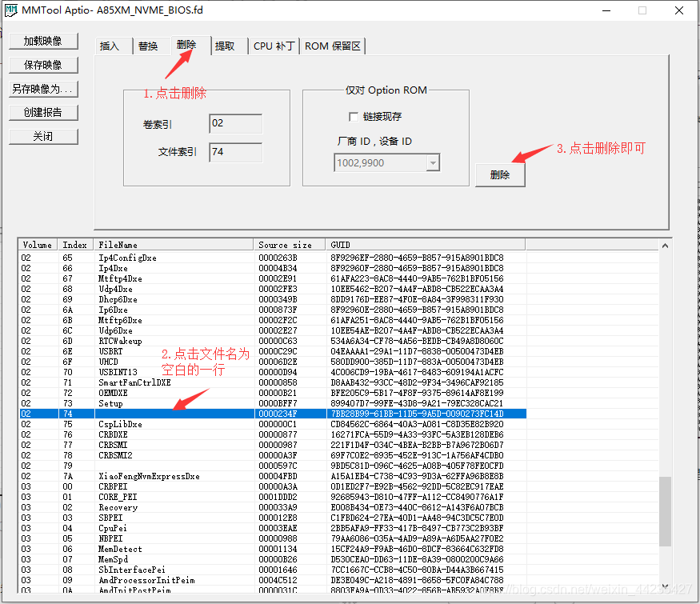Select the Dhcp6Dxe row
Image resolution: width=700 pixels, height=604 pixels.
coord(273,299)
